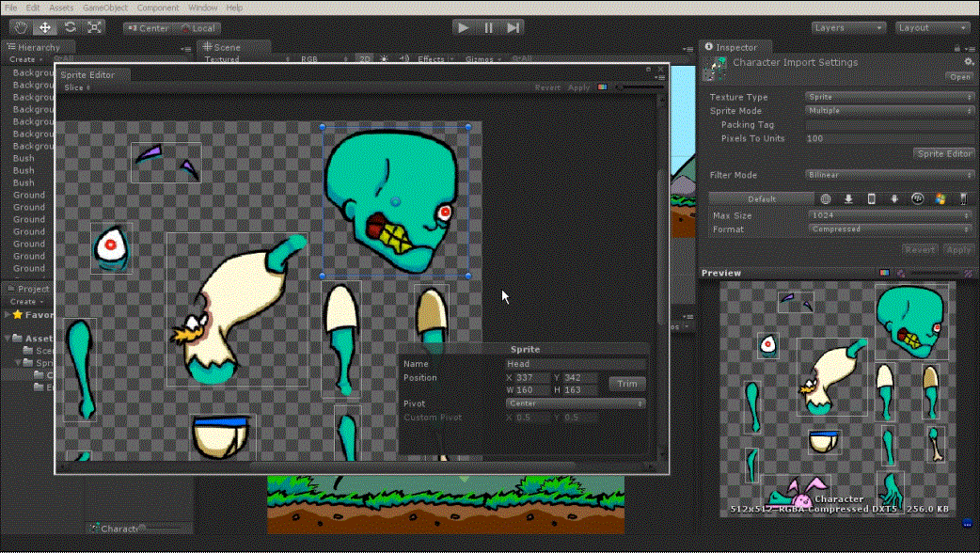Select the torso sprite in Sprite Editor
The width and height of the screenshot is (980, 553).
click(238, 309)
